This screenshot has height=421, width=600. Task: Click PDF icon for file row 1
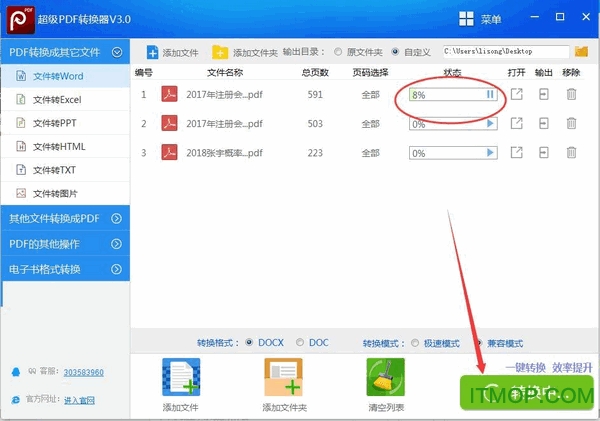click(x=169, y=94)
